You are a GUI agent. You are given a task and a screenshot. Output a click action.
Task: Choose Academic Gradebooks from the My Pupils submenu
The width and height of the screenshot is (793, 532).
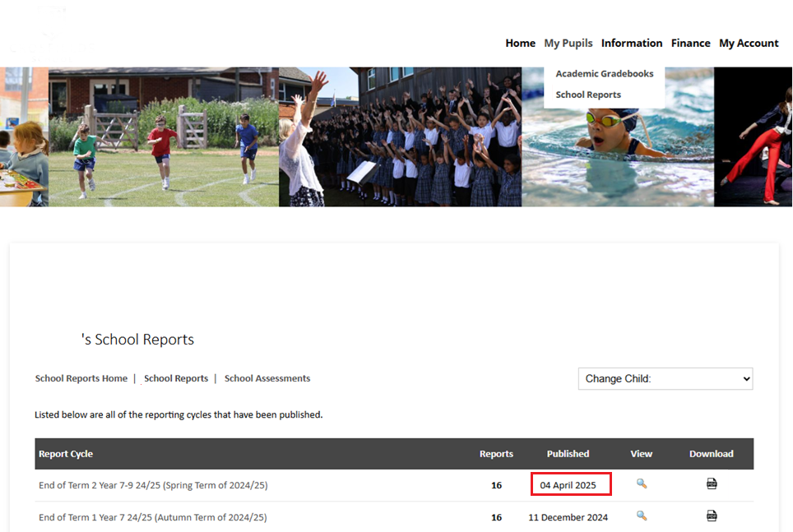[604, 74]
